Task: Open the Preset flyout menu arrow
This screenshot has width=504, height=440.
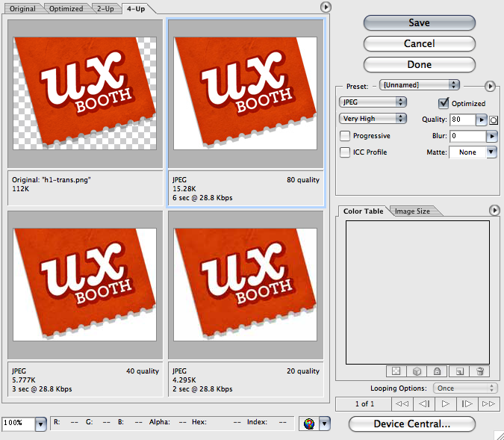Action: 490,86
